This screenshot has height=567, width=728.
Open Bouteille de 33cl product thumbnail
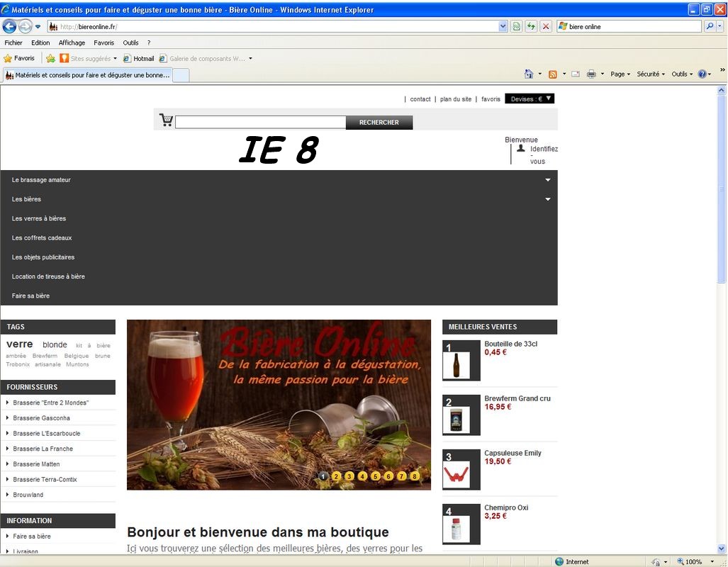pos(461,360)
